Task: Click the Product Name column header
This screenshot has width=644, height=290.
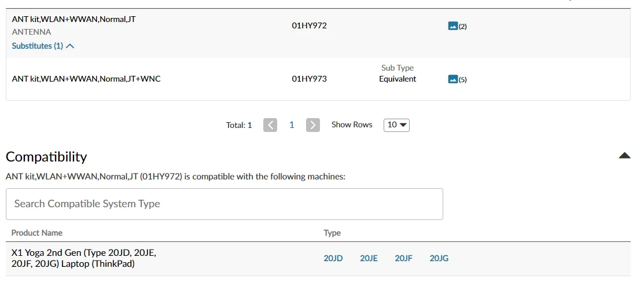Action: pos(37,233)
